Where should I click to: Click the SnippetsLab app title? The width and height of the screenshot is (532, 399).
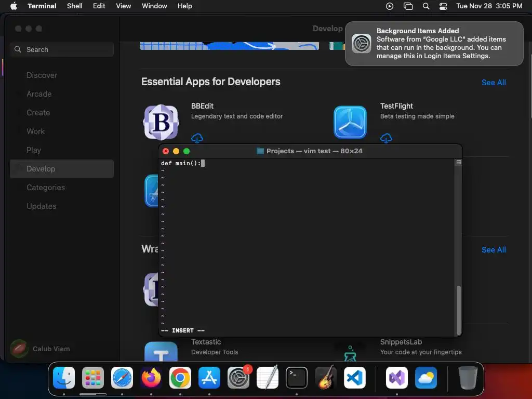tap(401, 342)
